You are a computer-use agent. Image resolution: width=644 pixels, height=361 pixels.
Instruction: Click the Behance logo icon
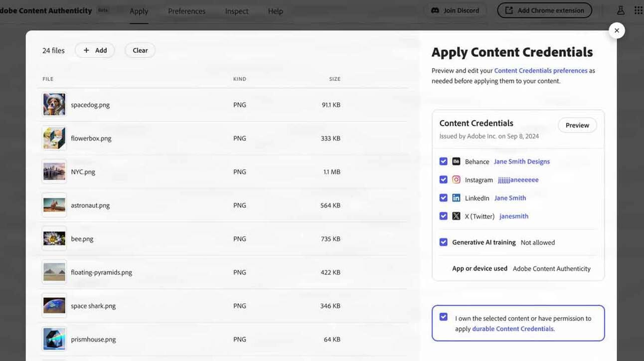pos(456,162)
